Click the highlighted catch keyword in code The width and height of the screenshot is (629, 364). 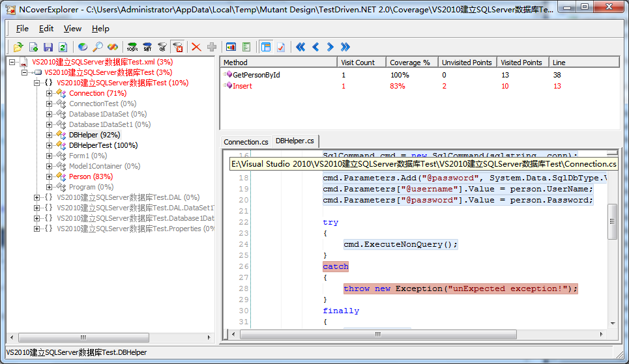[x=336, y=266]
